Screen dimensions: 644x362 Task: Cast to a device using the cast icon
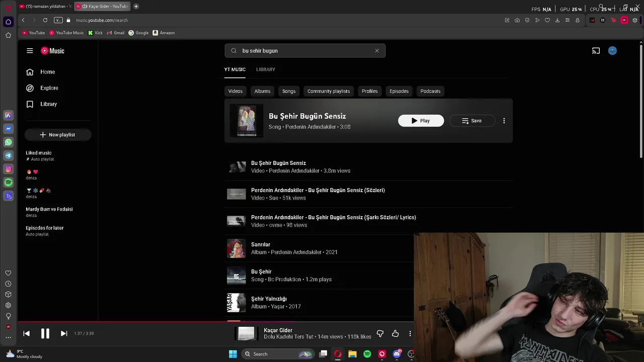[x=596, y=51]
